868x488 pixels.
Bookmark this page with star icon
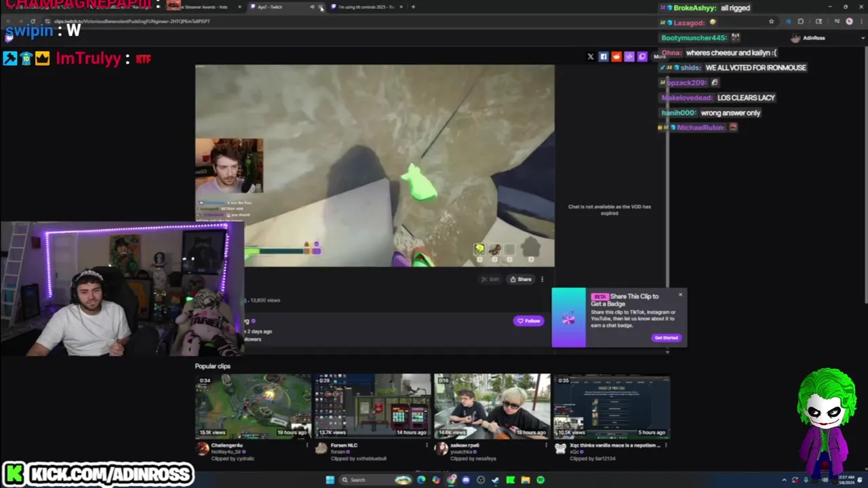771,22
